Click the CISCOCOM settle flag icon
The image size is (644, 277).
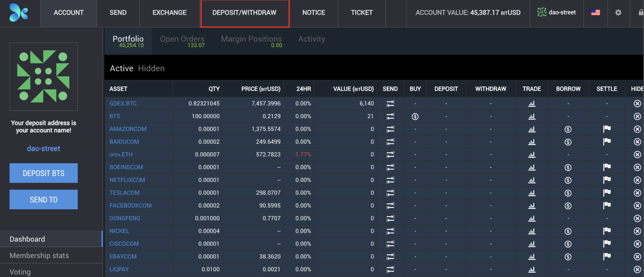[x=607, y=244]
